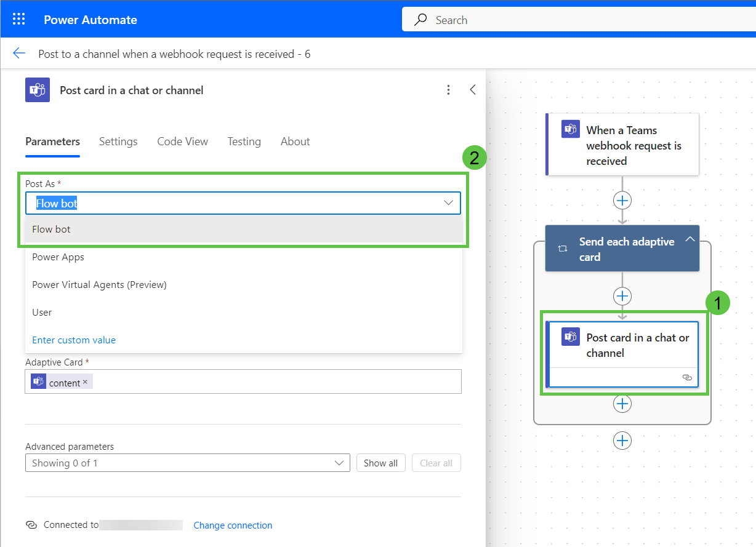Click the Advanced parameters label

click(x=70, y=447)
